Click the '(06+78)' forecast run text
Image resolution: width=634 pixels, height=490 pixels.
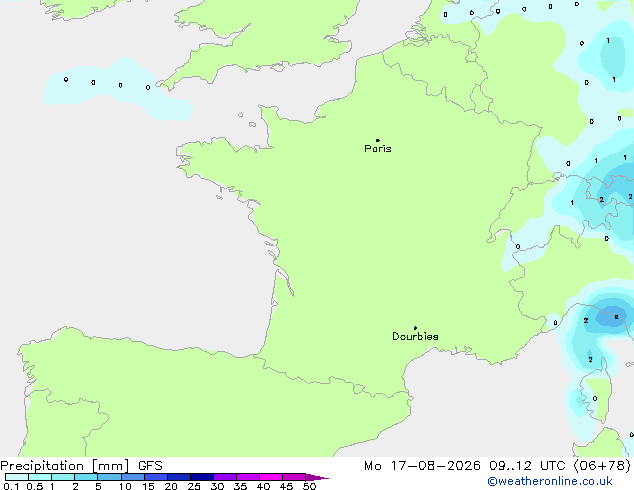pos(602,466)
